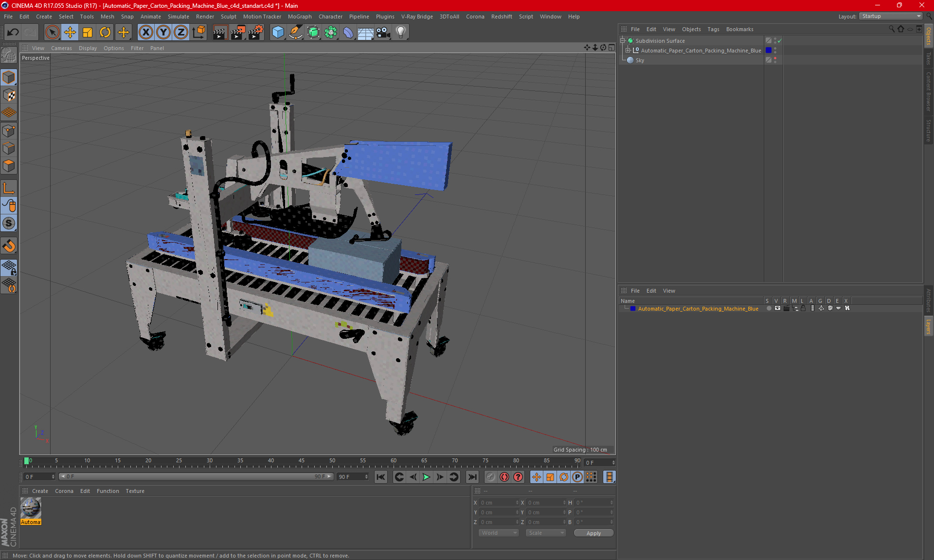The image size is (934, 560).
Task: Open viewport Cameras menu
Action: [61, 48]
